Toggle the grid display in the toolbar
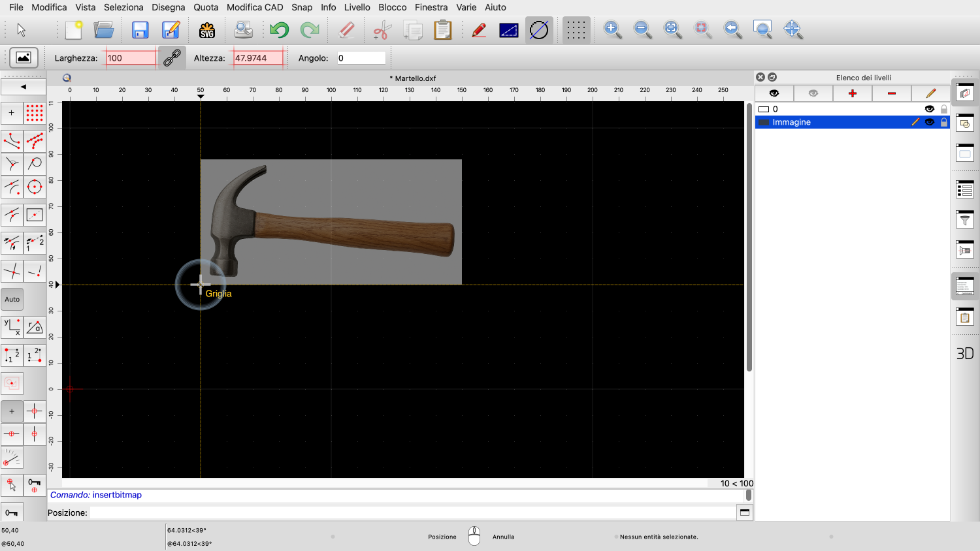Image resolution: width=980 pixels, height=551 pixels. tap(576, 30)
